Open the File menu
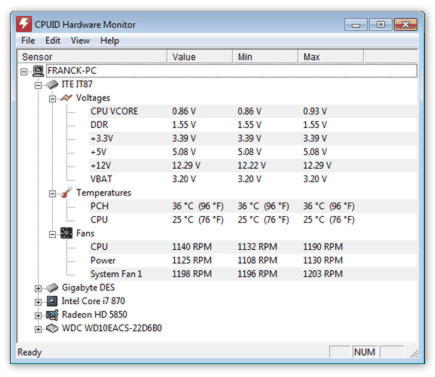Image resolution: width=435 pixels, height=377 pixels. 28,41
